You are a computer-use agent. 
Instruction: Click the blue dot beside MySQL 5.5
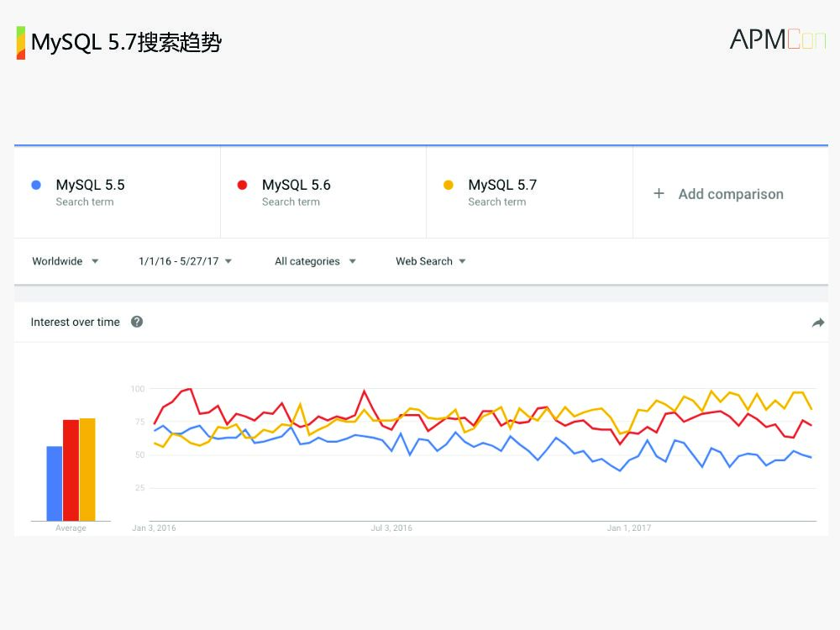point(36,185)
